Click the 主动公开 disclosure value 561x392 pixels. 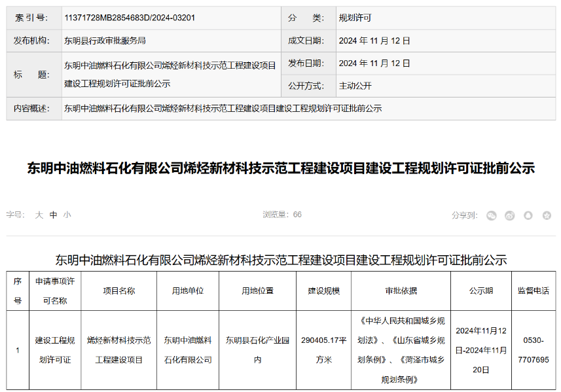pos(355,86)
